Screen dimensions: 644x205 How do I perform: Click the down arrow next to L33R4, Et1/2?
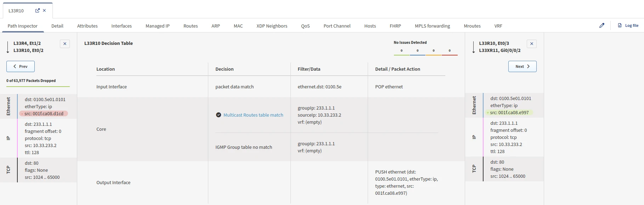8,47
